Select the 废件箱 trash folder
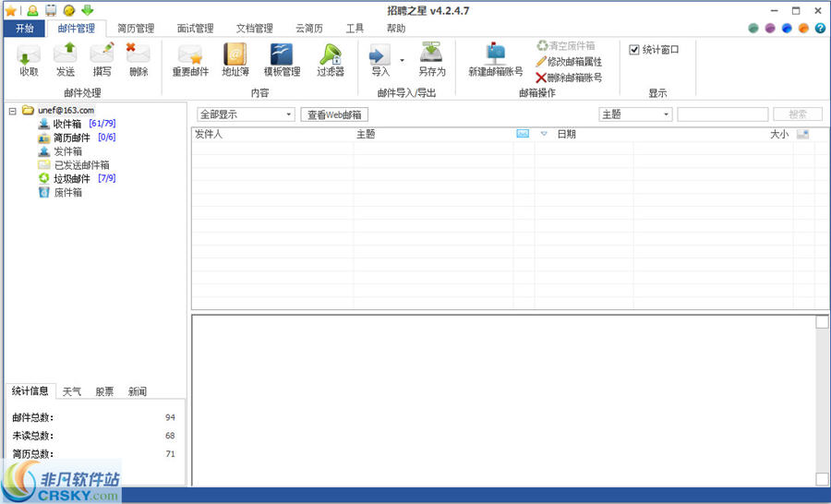Image resolution: width=831 pixels, height=504 pixels. point(67,192)
